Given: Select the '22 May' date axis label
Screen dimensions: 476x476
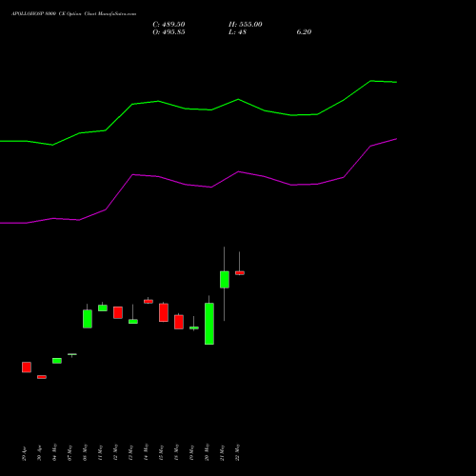Looking at the screenshot, I should [238, 452].
